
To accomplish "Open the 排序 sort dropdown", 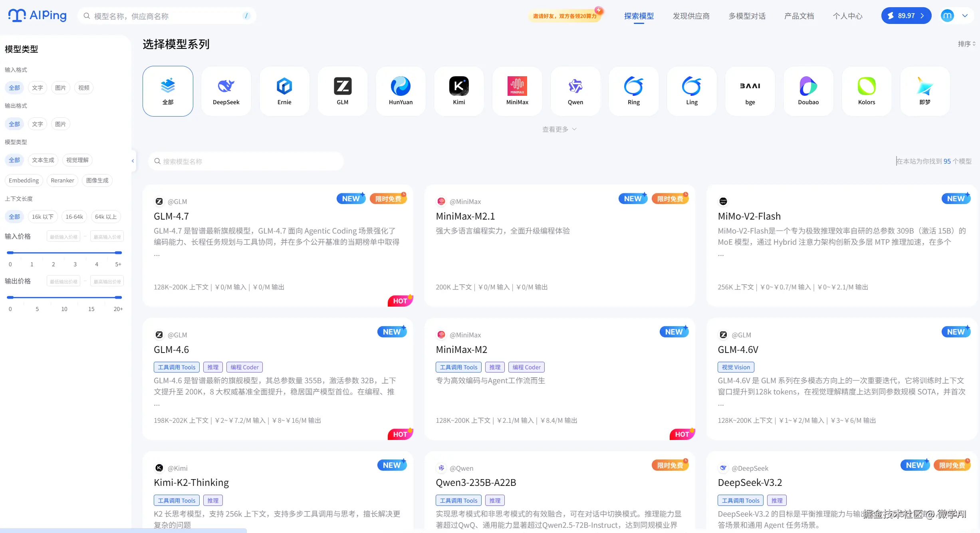I will tap(966, 44).
